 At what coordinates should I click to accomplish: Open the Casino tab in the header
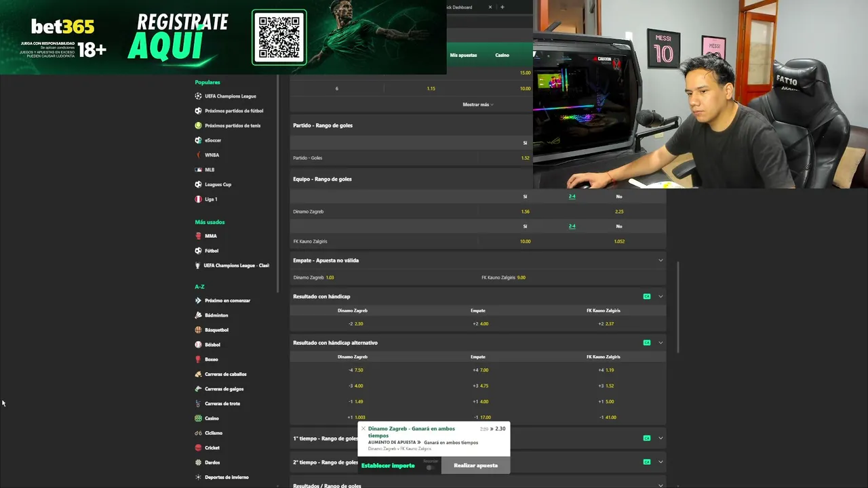(502, 55)
